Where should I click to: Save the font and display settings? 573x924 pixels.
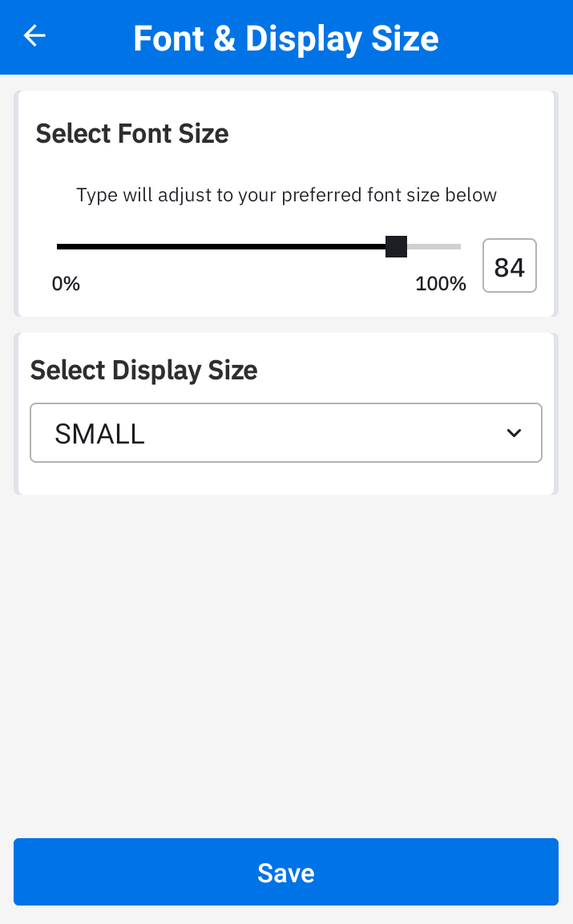tap(286, 872)
